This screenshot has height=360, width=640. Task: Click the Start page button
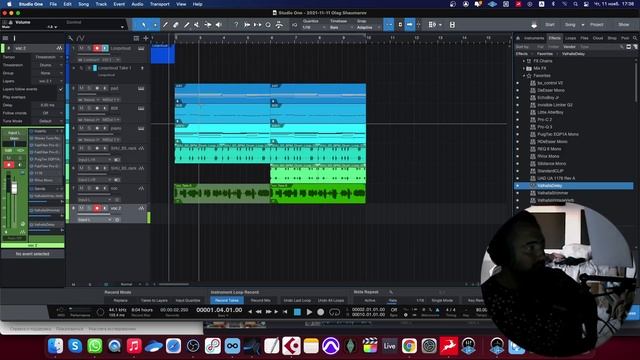pyautogui.click(x=550, y=25)
